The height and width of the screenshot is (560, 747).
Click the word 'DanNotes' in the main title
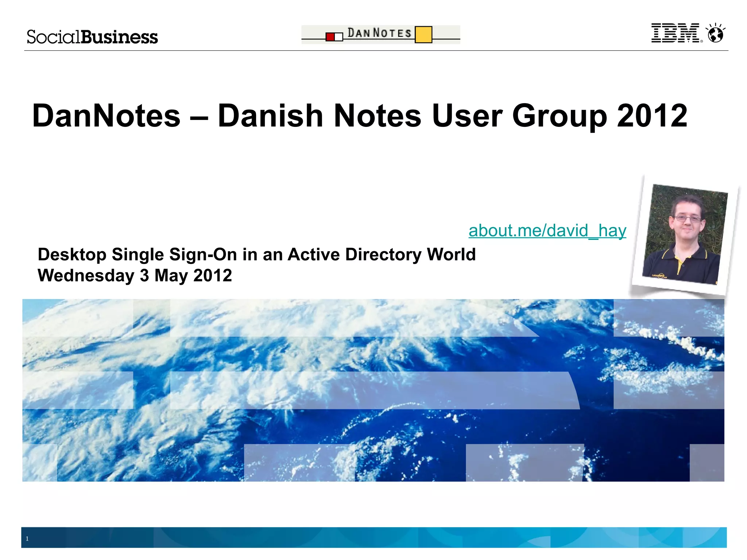point(106,116)
